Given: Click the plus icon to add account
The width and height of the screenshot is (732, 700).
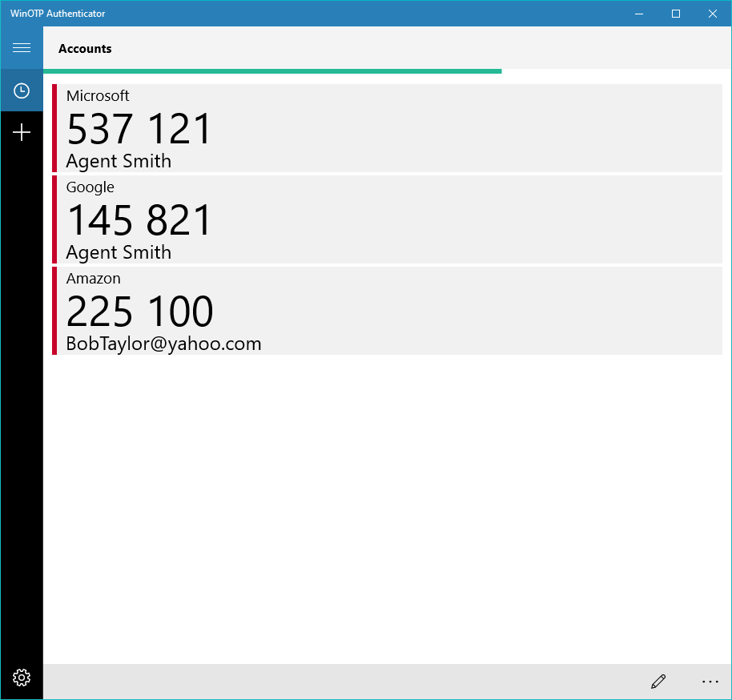Looking at the screenshot, I should [22, 132].
